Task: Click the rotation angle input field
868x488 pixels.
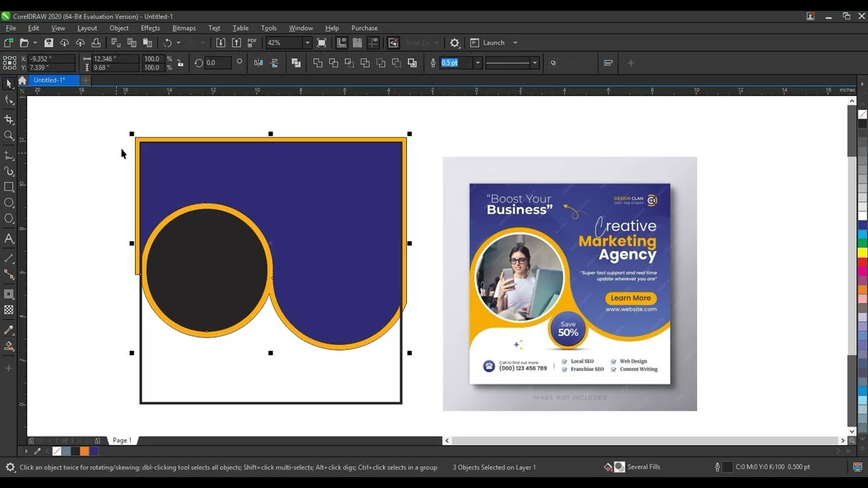Action: [x=217, y=63]
